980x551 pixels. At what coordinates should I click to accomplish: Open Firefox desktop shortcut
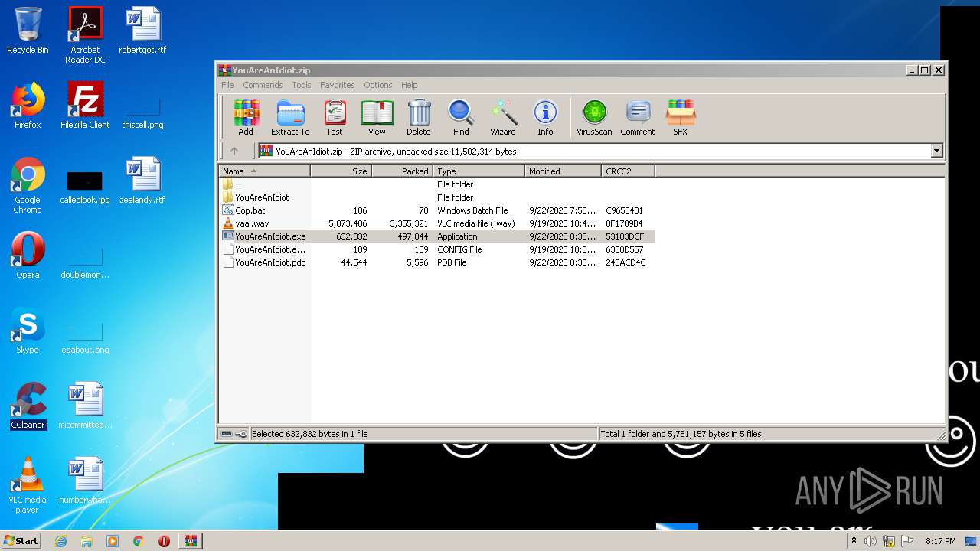(x=28, y=106)
